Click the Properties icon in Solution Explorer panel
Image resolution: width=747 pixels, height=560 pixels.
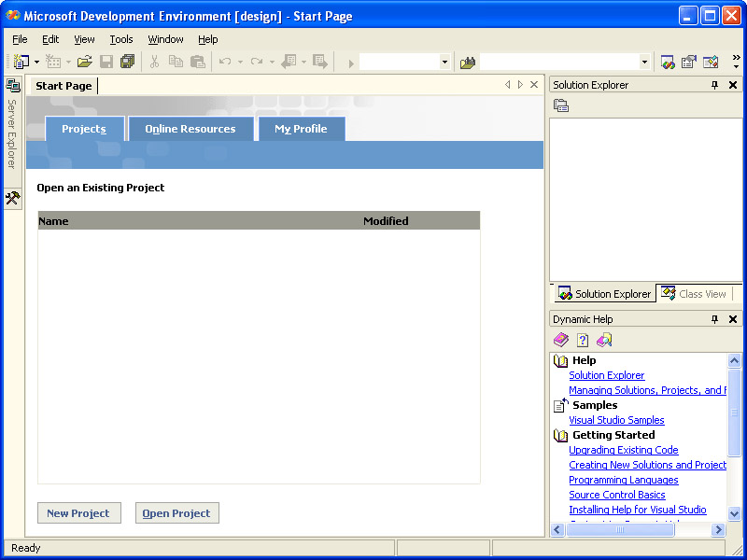coord(561,105)
